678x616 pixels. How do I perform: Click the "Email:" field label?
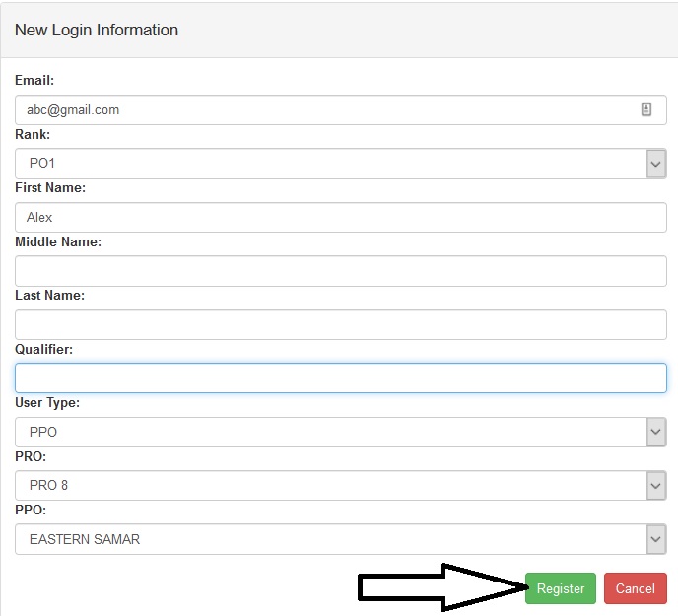pyautogui.click(x=34, y=81)
